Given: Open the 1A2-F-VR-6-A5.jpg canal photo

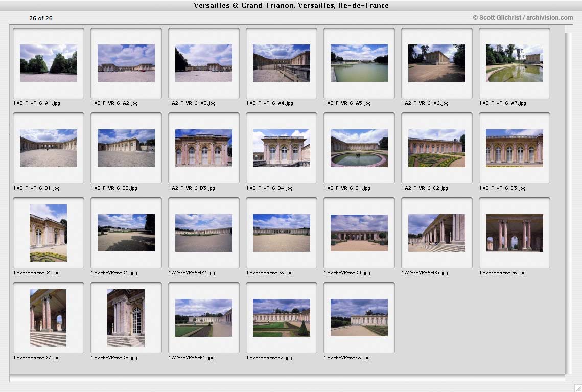Looking at the screenshot, I should [x=359, y=63].
